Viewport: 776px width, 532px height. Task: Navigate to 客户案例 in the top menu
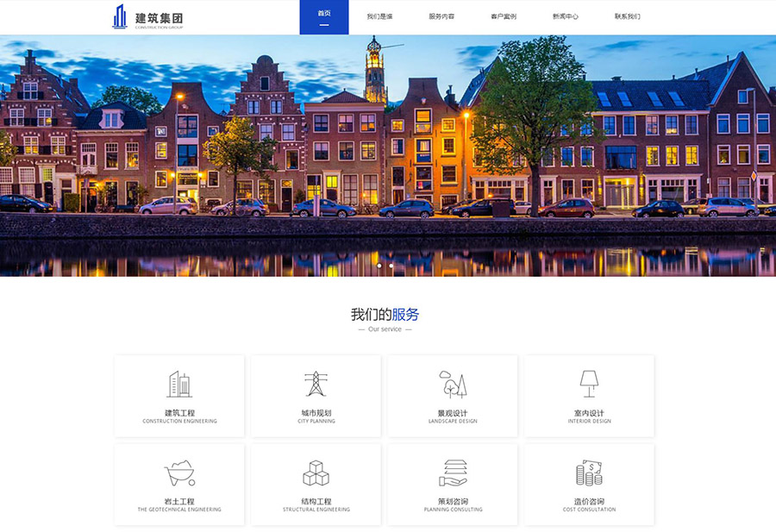click(504, 16)
